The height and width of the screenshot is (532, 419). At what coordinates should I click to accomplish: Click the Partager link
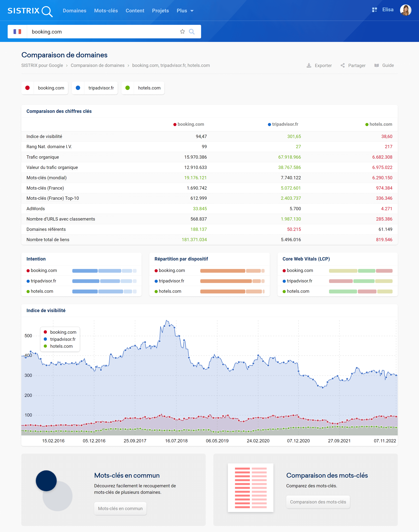click(x=353, y=65)
